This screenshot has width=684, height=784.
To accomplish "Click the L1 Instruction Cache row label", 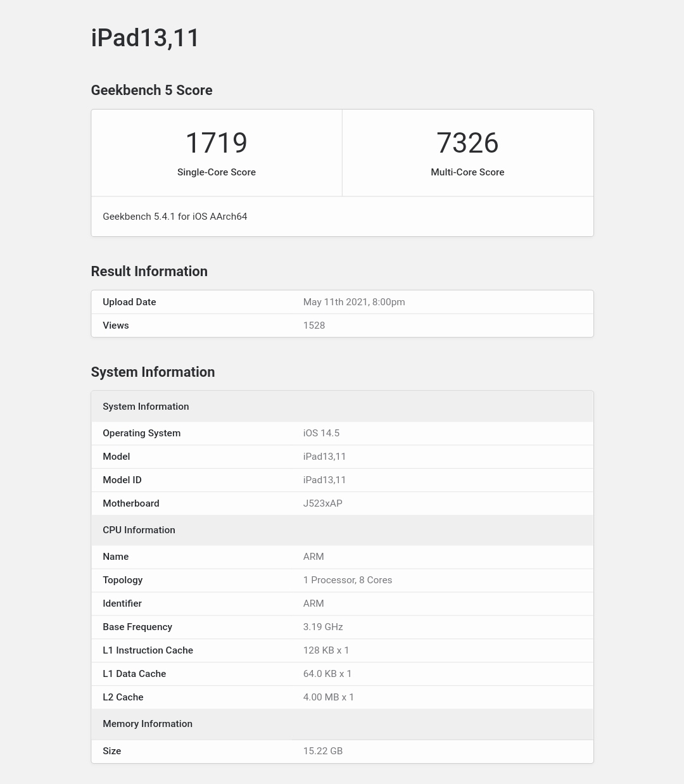I will pyautogui.click(x=148, y=650).
